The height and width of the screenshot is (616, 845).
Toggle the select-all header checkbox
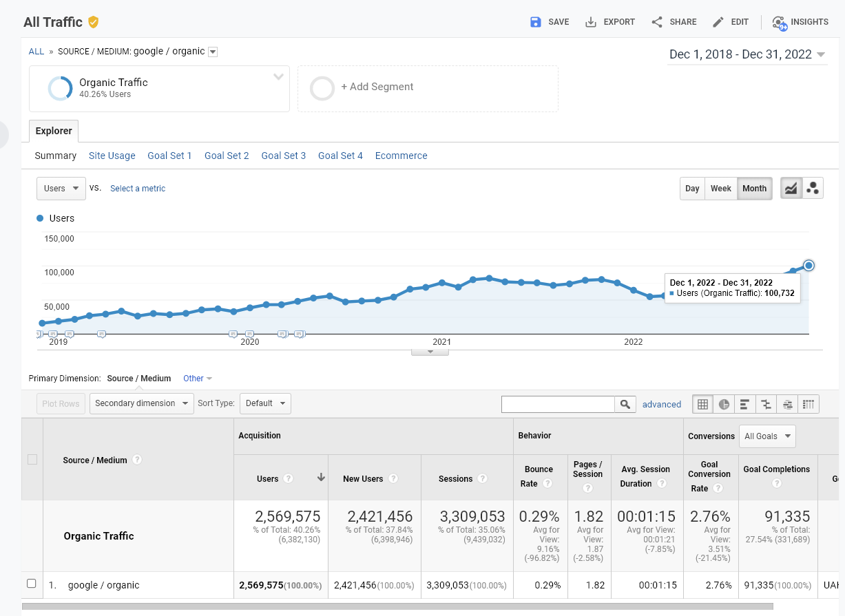tap(32, 459)
